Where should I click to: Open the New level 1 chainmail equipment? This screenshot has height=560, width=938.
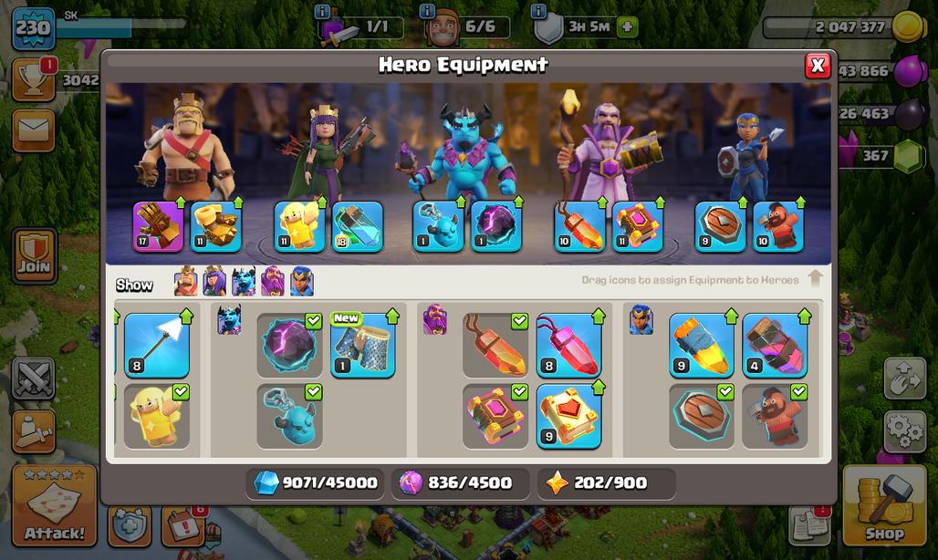pyautogui.click(x=362, y=346)
